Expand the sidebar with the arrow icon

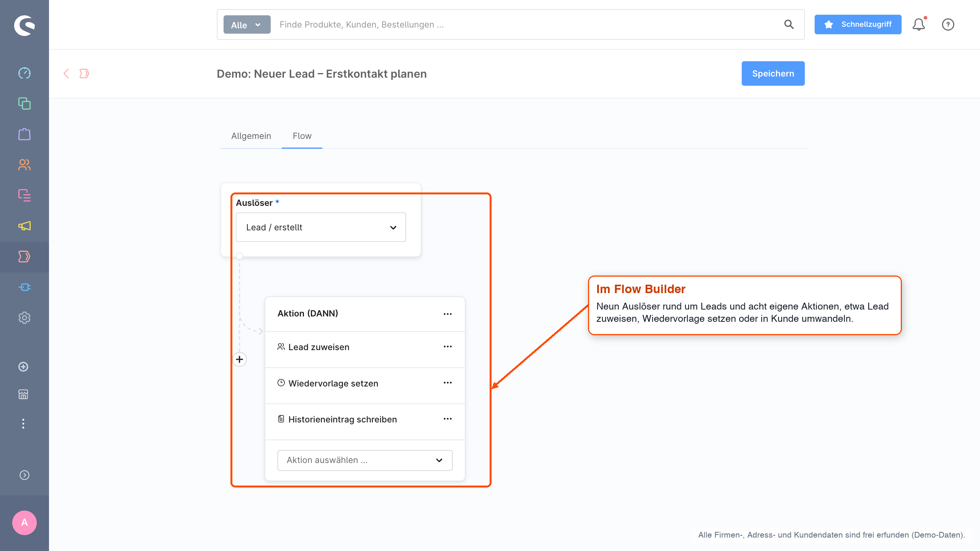click(x=24, y=475)
